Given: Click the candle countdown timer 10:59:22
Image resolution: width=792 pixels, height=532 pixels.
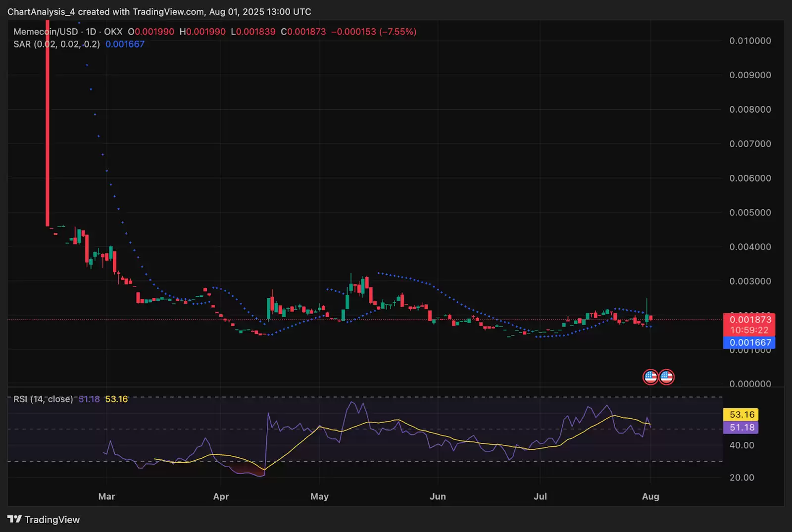Looking at the screenshot, I should [749, 329].
